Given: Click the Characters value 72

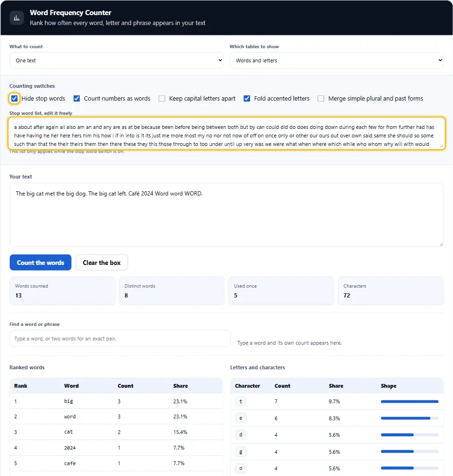Looking at the screenshot, I should (347, 296).
